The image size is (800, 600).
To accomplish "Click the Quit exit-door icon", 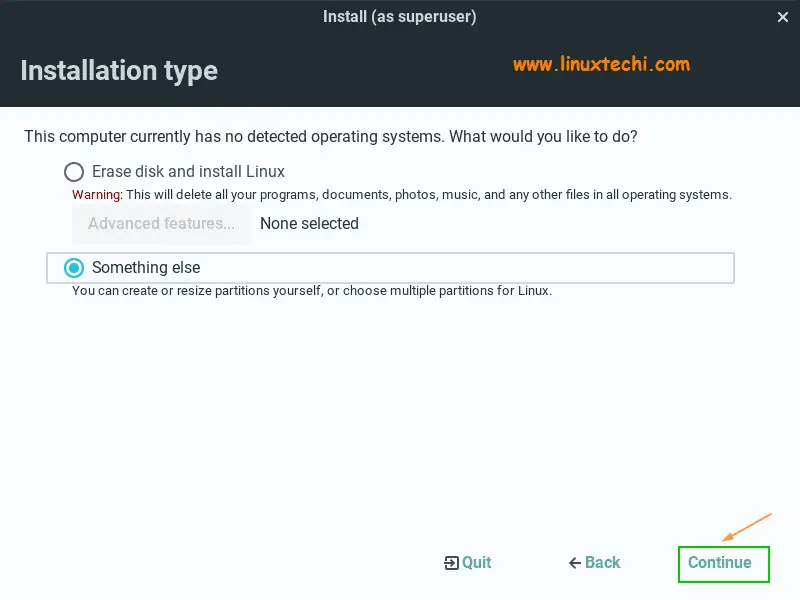I will (451, 563).
